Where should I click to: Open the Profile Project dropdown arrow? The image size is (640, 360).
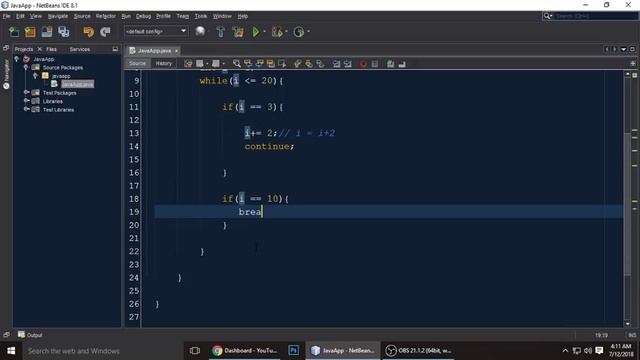point(308,32)
